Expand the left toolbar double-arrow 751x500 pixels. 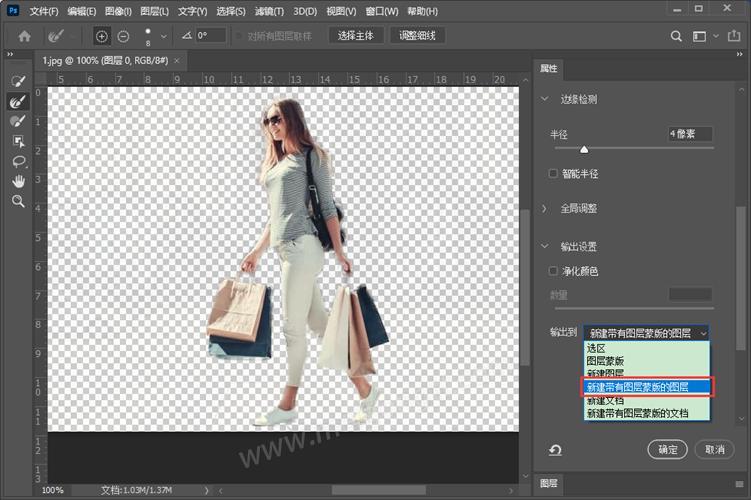10,55
